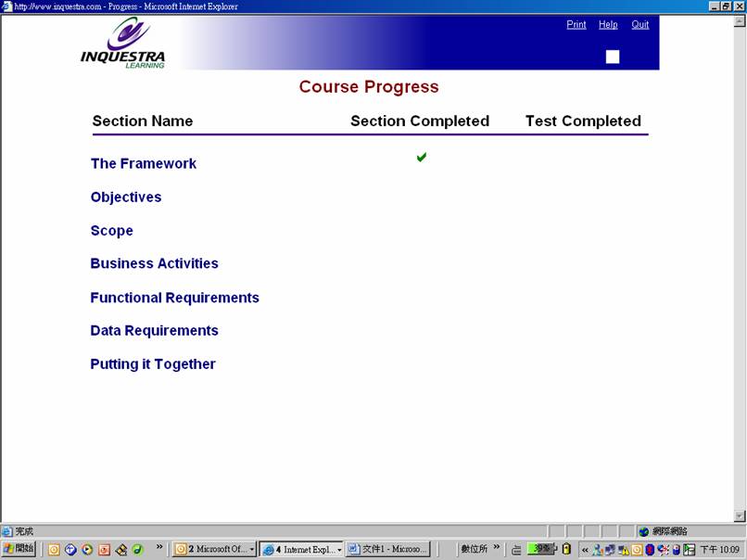Click the Windows Start button
Viewport: 747px width, 560px height.
pyautogui.click(x=19, y=549)
